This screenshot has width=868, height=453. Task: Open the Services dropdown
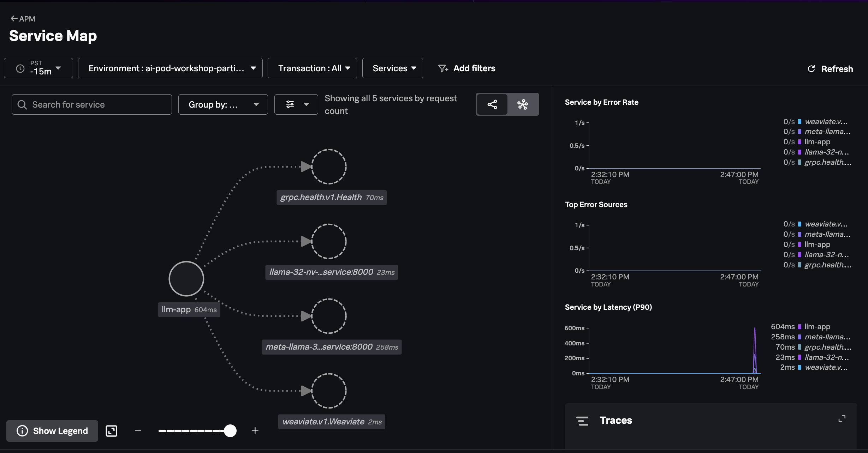click(392, 68)
